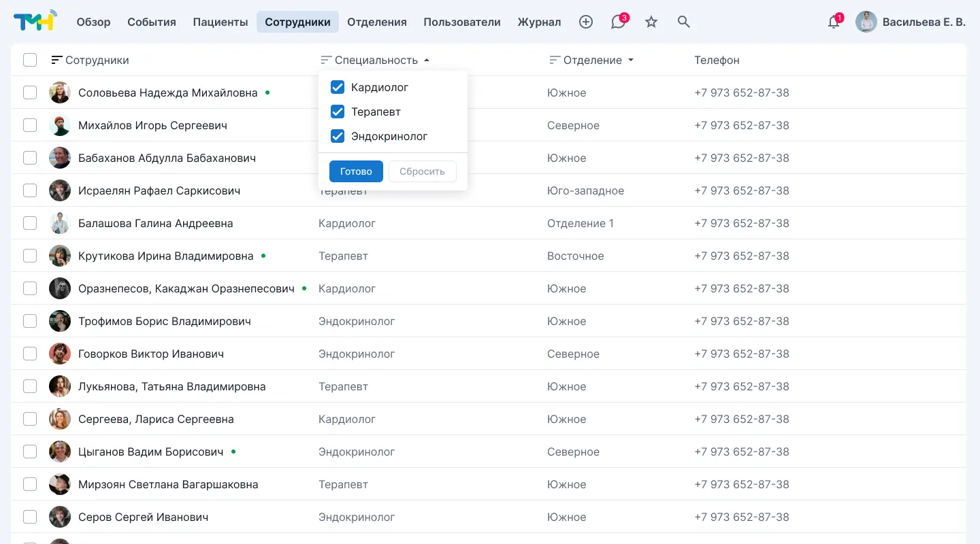Click avatar of Михайлов Игорь Сергеевич

pos(60,125)
